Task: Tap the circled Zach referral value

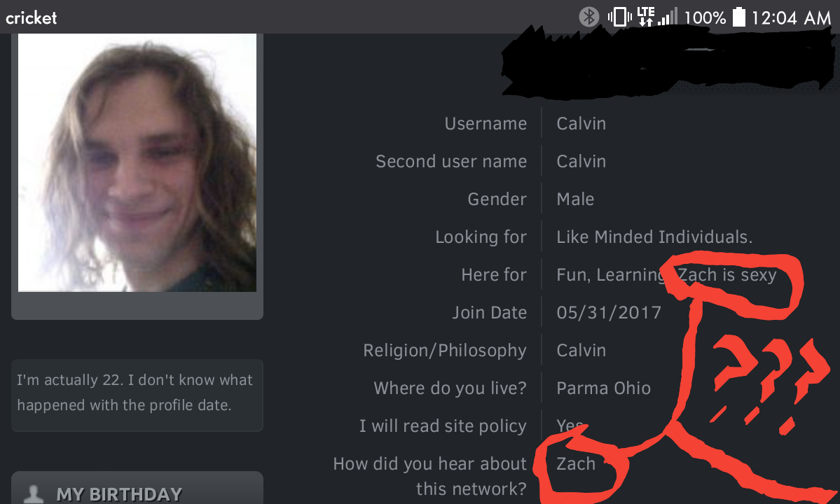Action: click(576, 464)
